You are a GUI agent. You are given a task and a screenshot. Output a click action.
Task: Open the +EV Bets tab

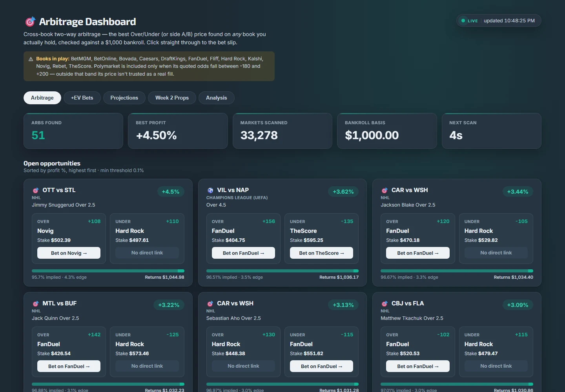[82, 98]
